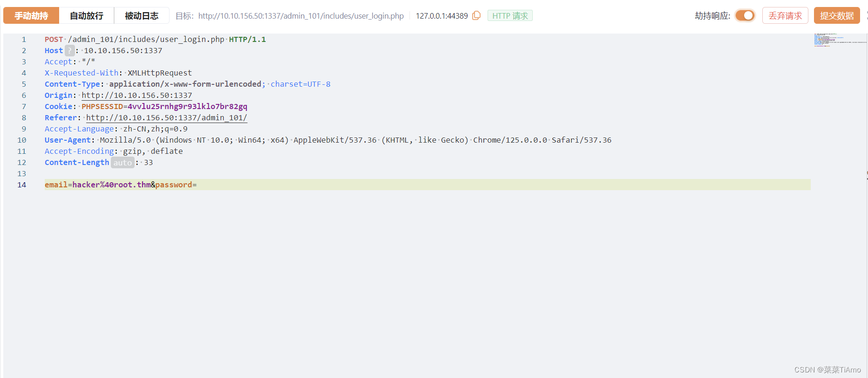Open the 被动日志 tab
868x378 pixels.
[142, 15]
